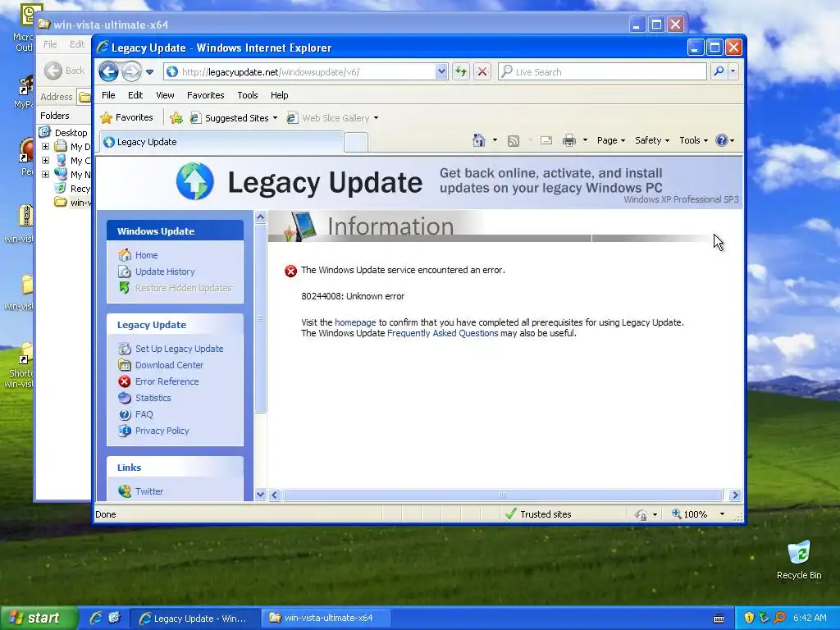
Task: Open the Edit menu in Internet Explorer
Action: [135, 95]
